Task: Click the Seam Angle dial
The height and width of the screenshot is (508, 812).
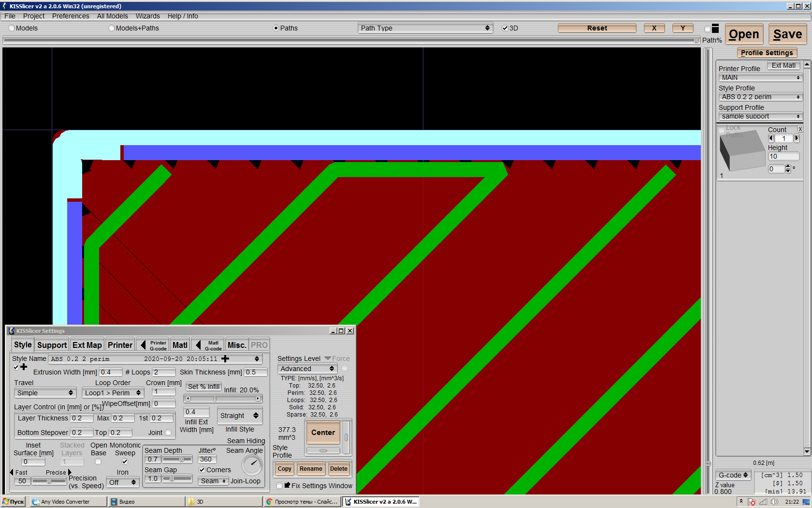Action: (x=252, y=465)
